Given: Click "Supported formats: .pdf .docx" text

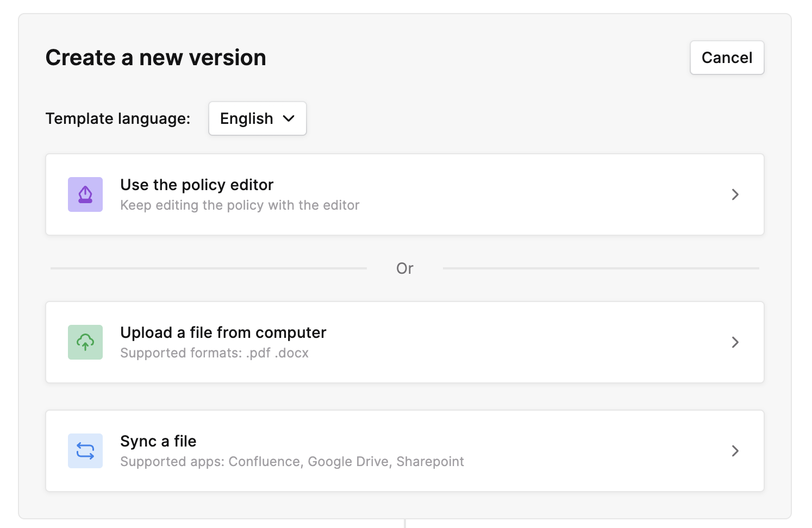Looking at the screenshot, I should pyautogui.click(x=214, y=353).
